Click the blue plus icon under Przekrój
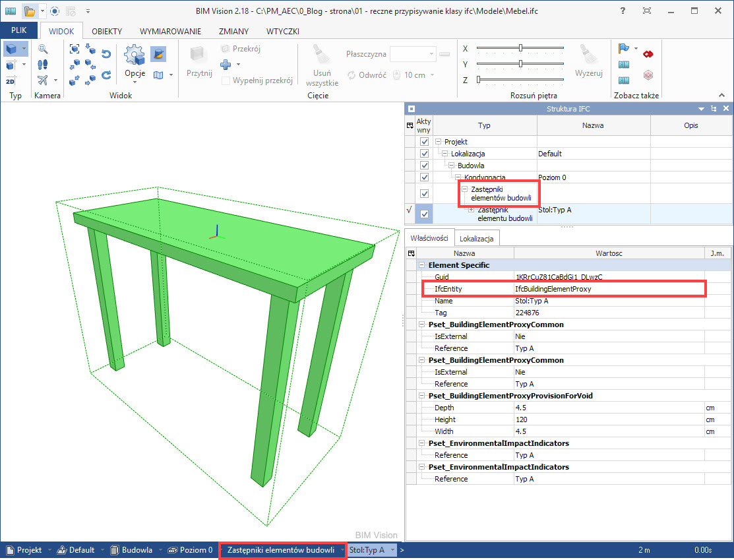The height and width of the screenshot is (560, 734). [226, 65]
